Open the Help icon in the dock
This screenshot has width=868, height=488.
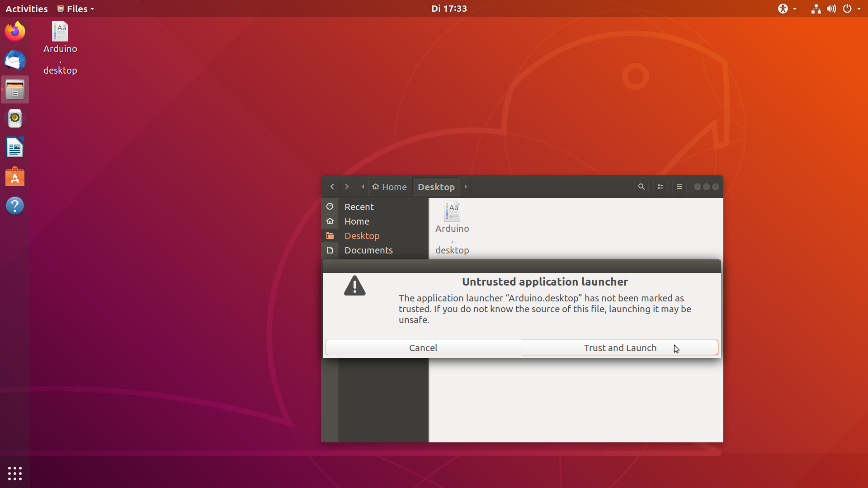pos(15,206)
